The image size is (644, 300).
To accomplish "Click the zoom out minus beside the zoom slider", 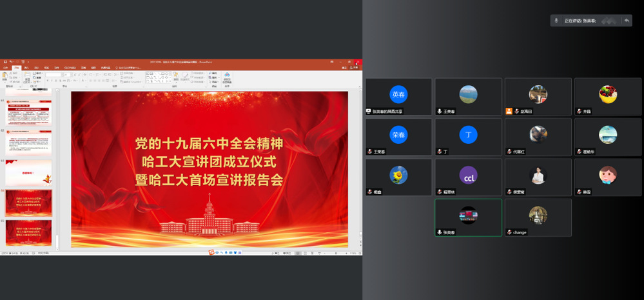I will click(x=324, y=253).
